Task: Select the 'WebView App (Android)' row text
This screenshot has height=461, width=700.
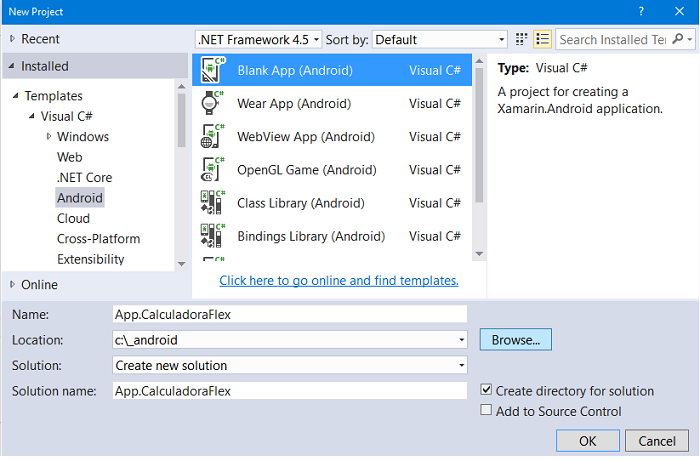Action: coord(306,137)
